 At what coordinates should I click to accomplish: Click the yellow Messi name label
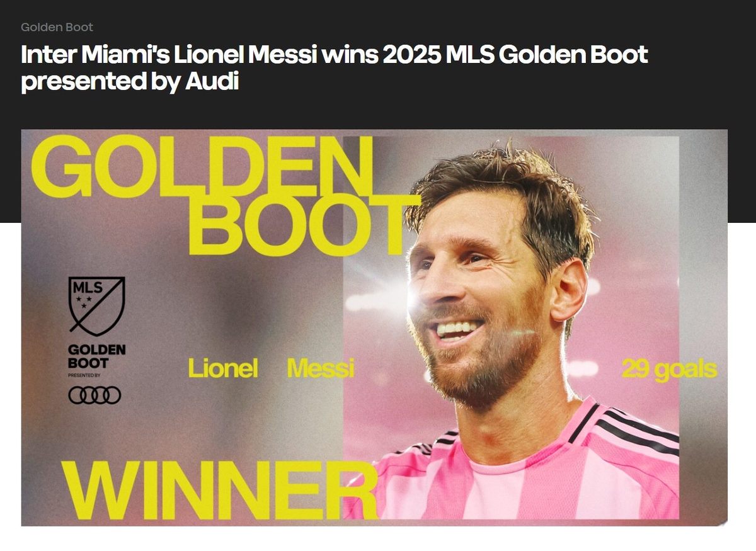(320, 368)
